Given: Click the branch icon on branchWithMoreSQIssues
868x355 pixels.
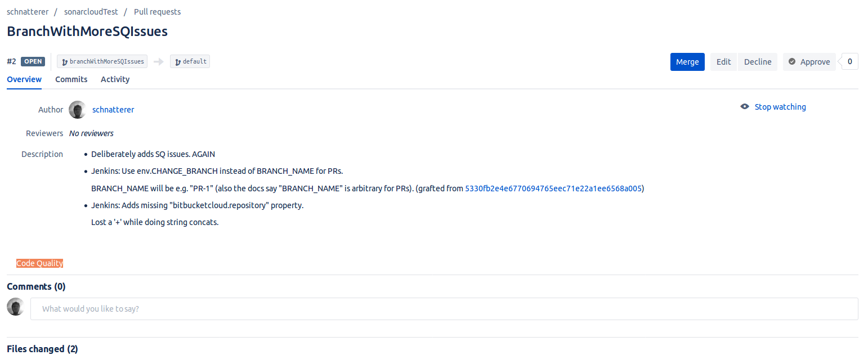Looking at the screenshot, I should [x=65, y=62].
